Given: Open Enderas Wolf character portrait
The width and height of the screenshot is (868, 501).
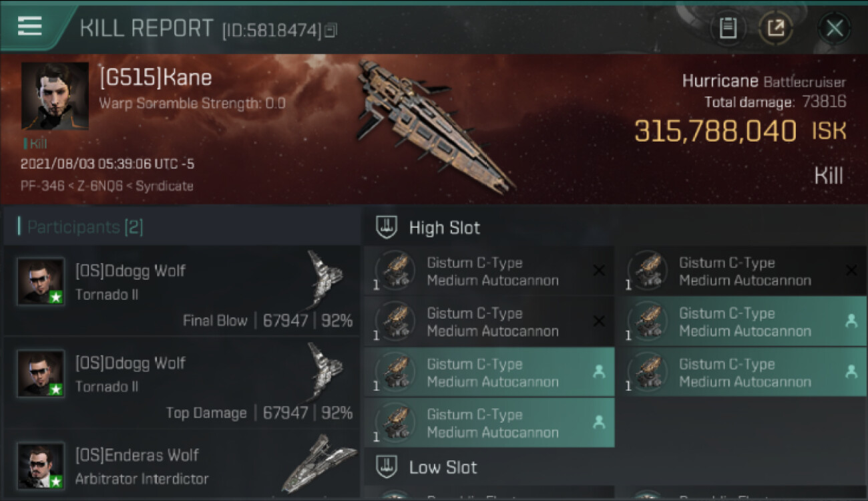Looking at the screenshot, I should pyautogui.click(x=41, y=466).
